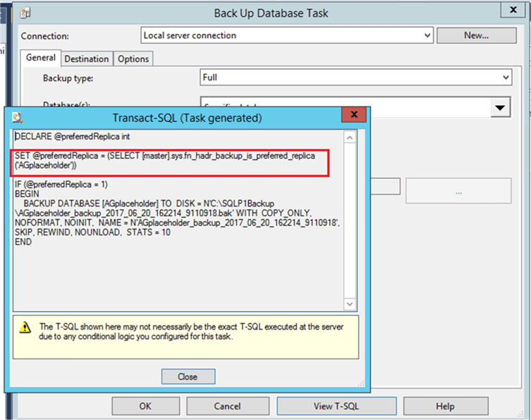Switch to the Destination tab
531x420 pixels.
click(87, 59)
